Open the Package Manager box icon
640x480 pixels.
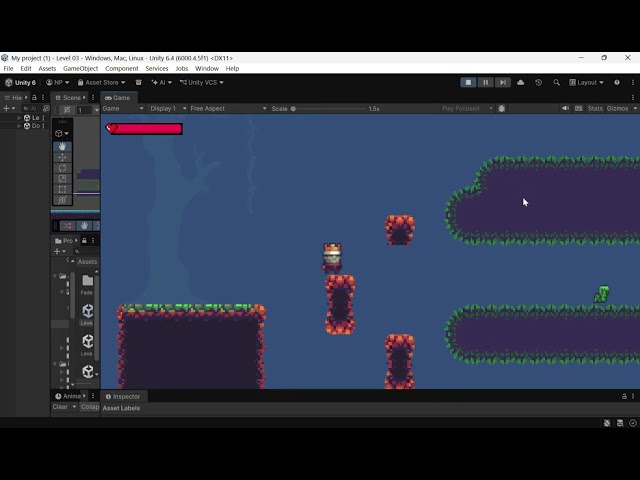pyautogui.click(x=139, y=82)
